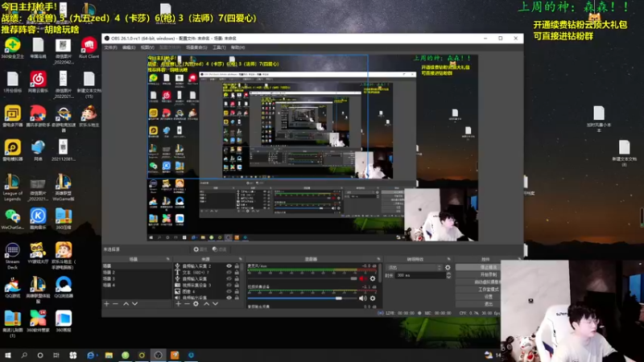Open the 工具(T) menu

click(219, 47)
